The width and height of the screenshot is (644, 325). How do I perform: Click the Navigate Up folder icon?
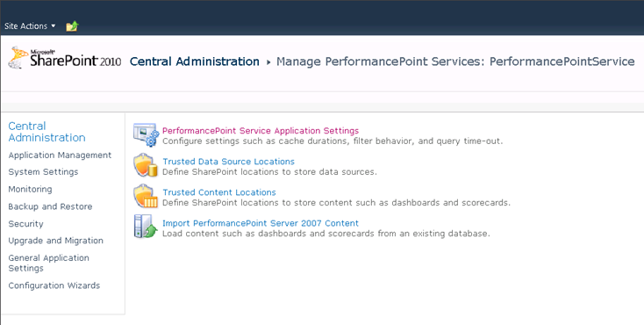[x=72, y=26]
